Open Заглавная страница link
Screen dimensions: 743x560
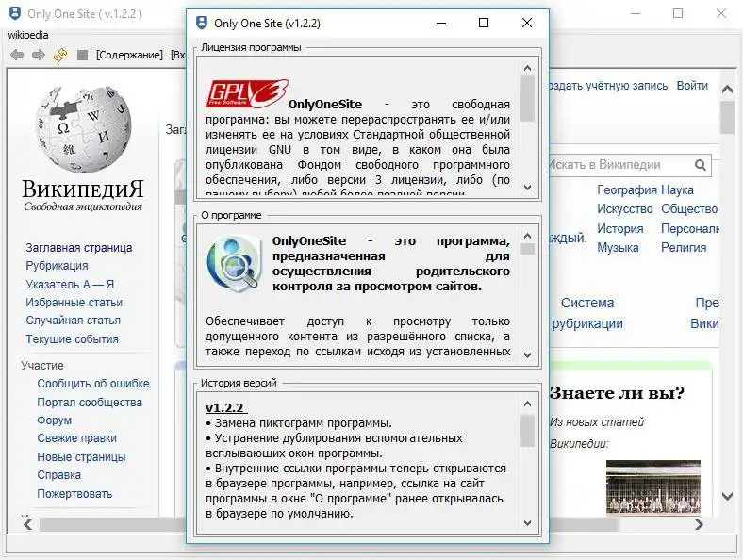[78, 247]
